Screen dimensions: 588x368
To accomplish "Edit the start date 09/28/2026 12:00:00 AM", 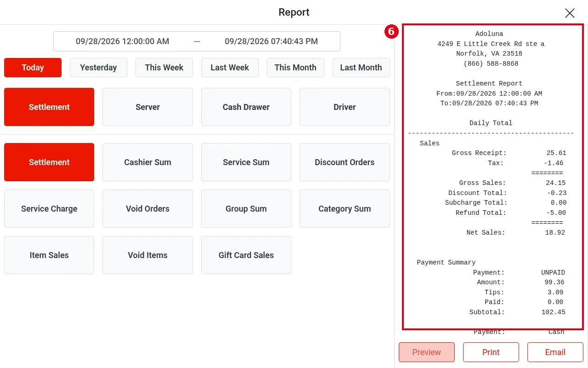I will [123, 41].
